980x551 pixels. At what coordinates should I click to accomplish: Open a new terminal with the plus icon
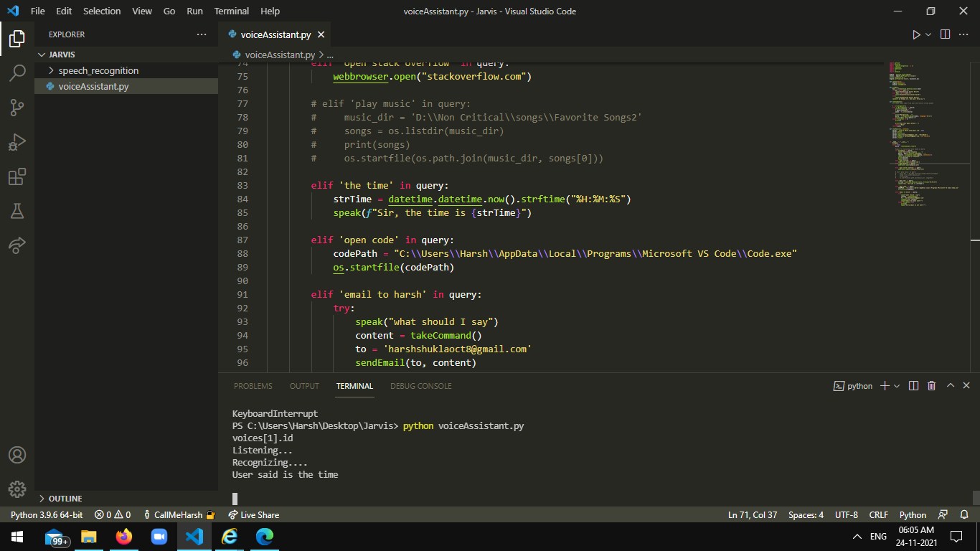pyautogui.click(x=885, y=385)
